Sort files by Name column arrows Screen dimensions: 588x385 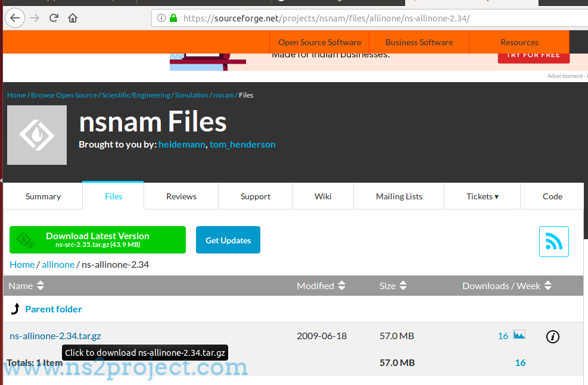[41, 286]
